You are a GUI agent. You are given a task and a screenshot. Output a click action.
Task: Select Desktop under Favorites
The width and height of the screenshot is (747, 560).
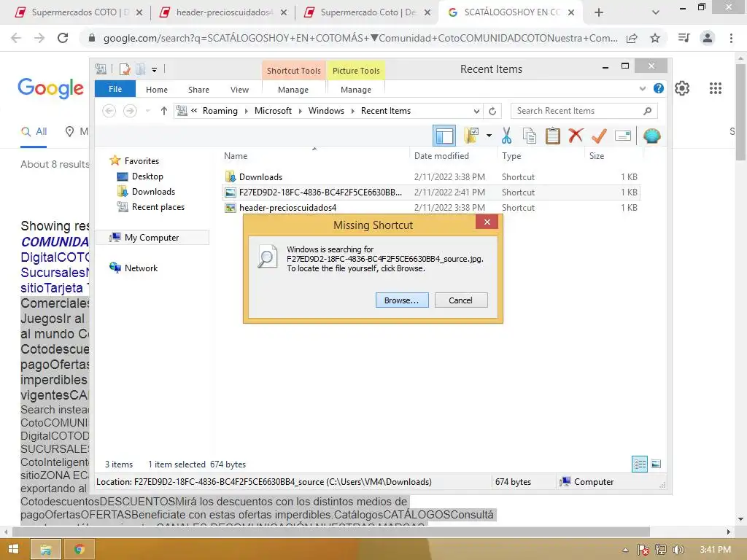[147, 176]
